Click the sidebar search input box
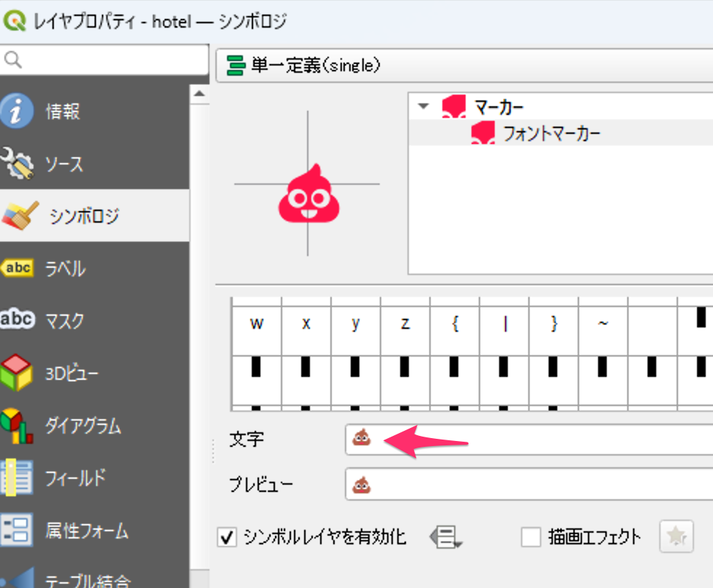The height and width of the screenshot is (588, 713). (105, 60)
